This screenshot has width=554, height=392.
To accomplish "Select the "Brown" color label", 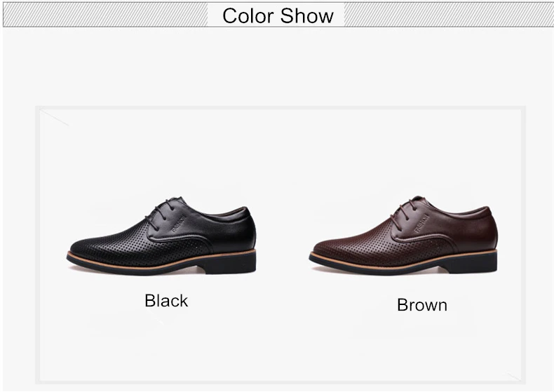I will click(x=422, y=305).
